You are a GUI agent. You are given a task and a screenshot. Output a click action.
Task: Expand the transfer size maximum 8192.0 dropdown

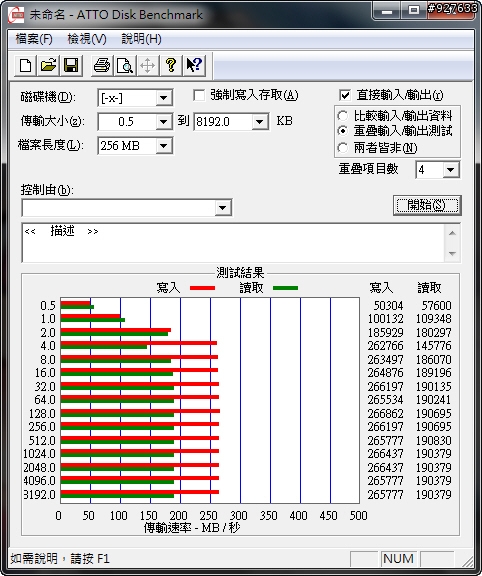coord(260,122)
